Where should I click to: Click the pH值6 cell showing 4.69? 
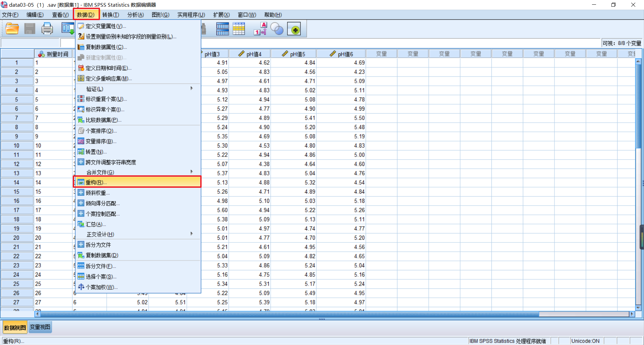341,63
